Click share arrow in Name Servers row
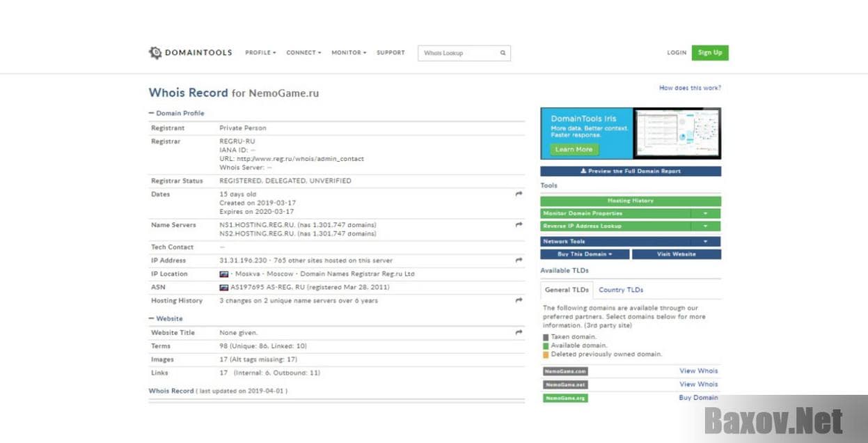The height and width of the screenshot is (443, 868). point(519,225)
